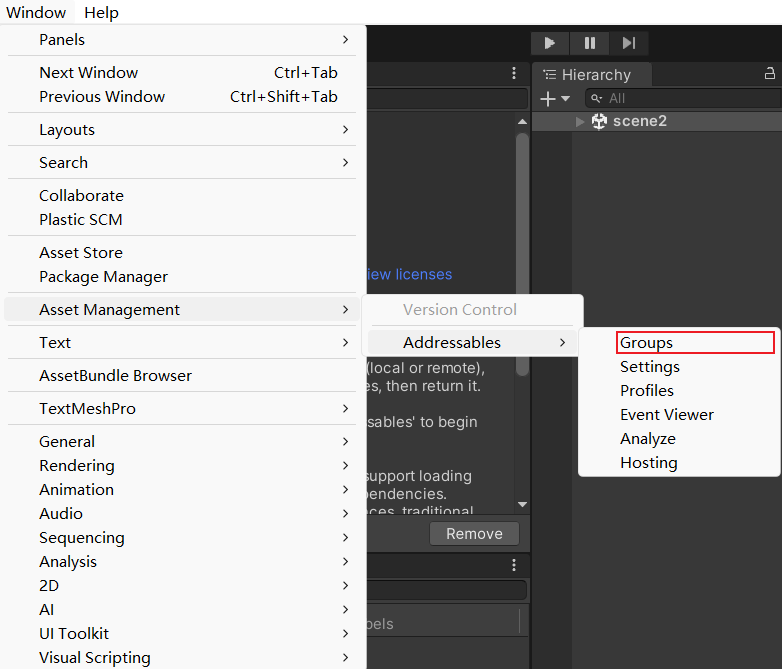Follow the view licenses link
Screen dimensions: 782x669
[409, 274]
